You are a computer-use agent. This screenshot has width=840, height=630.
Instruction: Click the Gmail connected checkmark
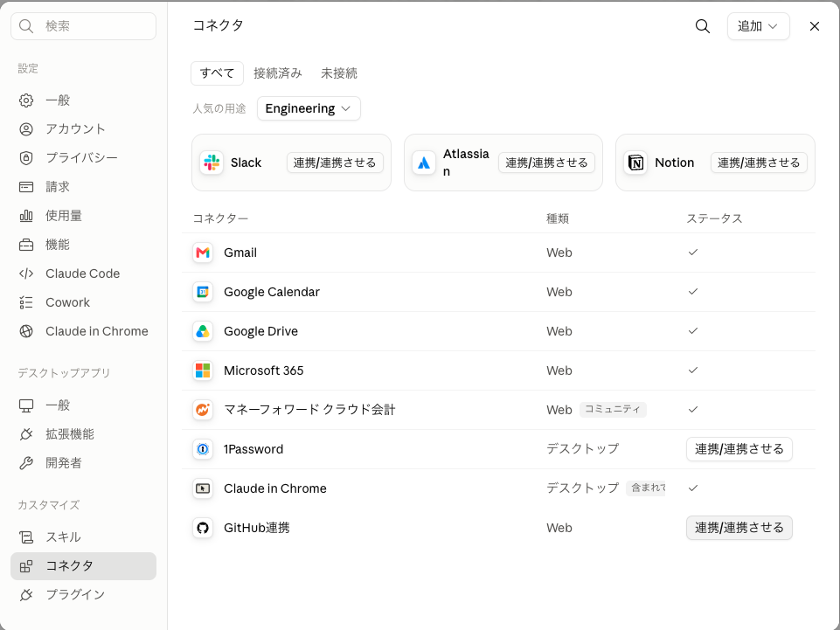click(692, 253)
